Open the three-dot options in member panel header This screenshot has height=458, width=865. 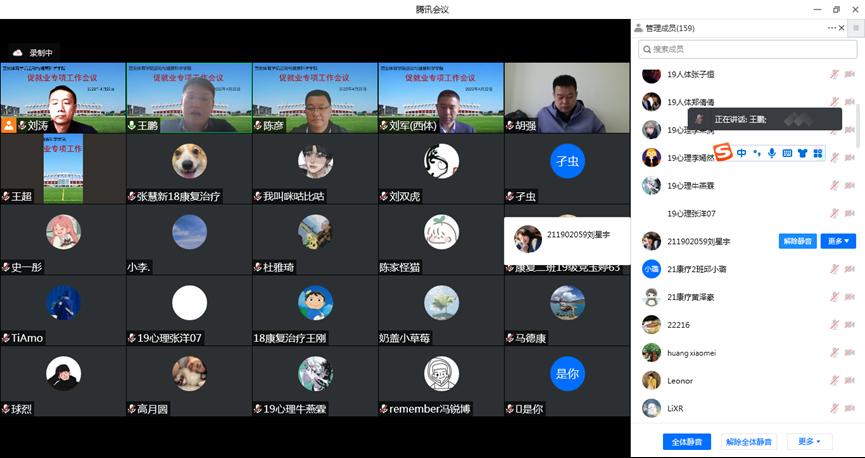pyautogui.click(x=832, y=28)
